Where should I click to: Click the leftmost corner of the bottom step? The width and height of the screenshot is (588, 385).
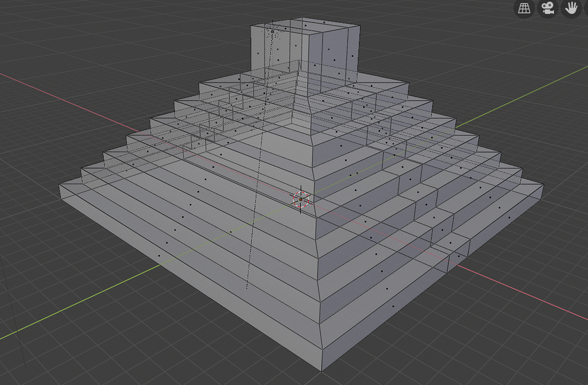[60, 186]
